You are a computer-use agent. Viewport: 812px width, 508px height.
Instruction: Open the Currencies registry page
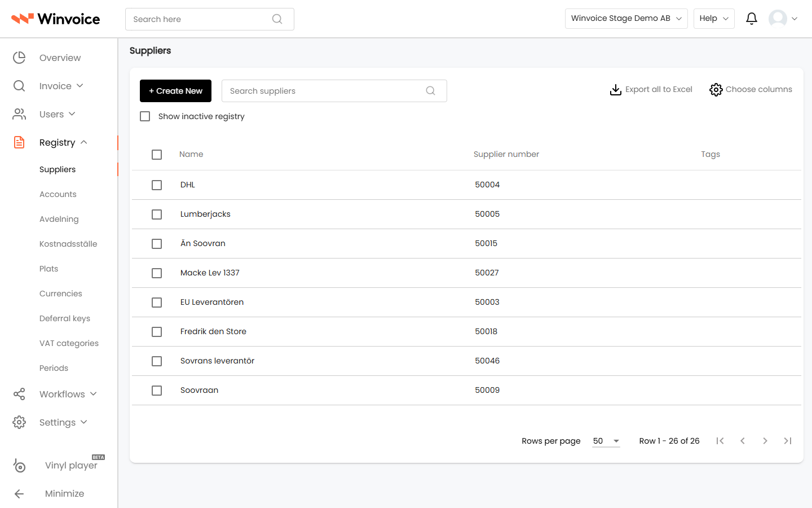tap(61, 294)
